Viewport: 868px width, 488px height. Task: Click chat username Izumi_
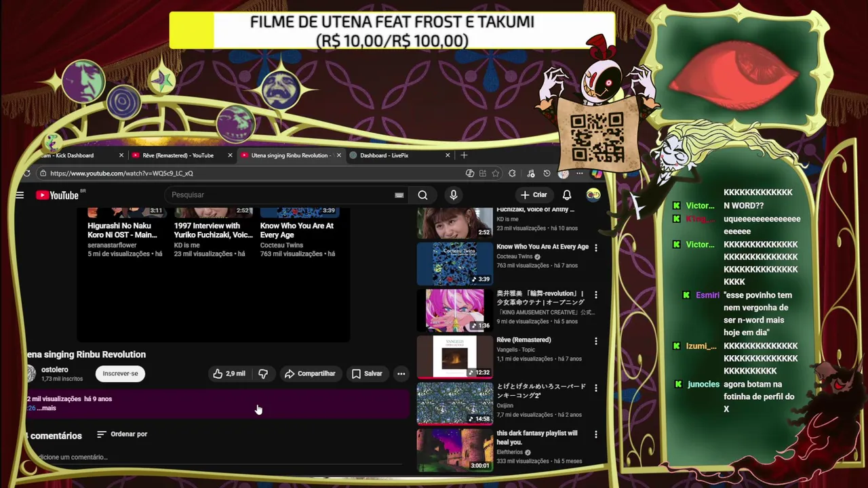click(701, 346)
